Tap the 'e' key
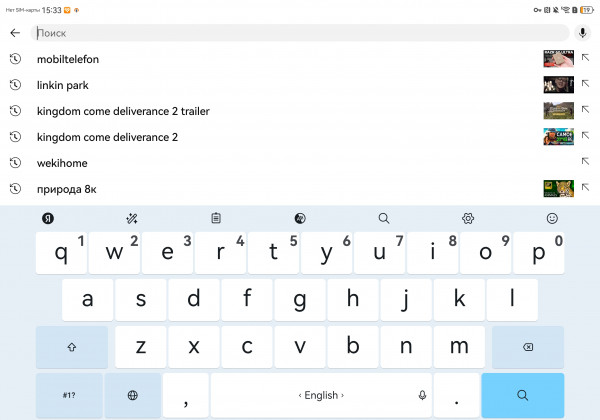The image size is (600, 420). point(168,252)
